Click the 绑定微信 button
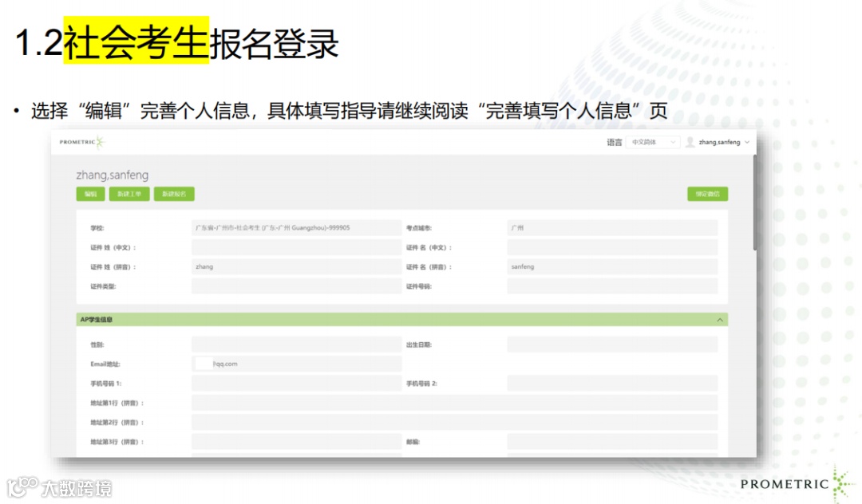Viewport: 862px width, 504px height. point(707,194)
